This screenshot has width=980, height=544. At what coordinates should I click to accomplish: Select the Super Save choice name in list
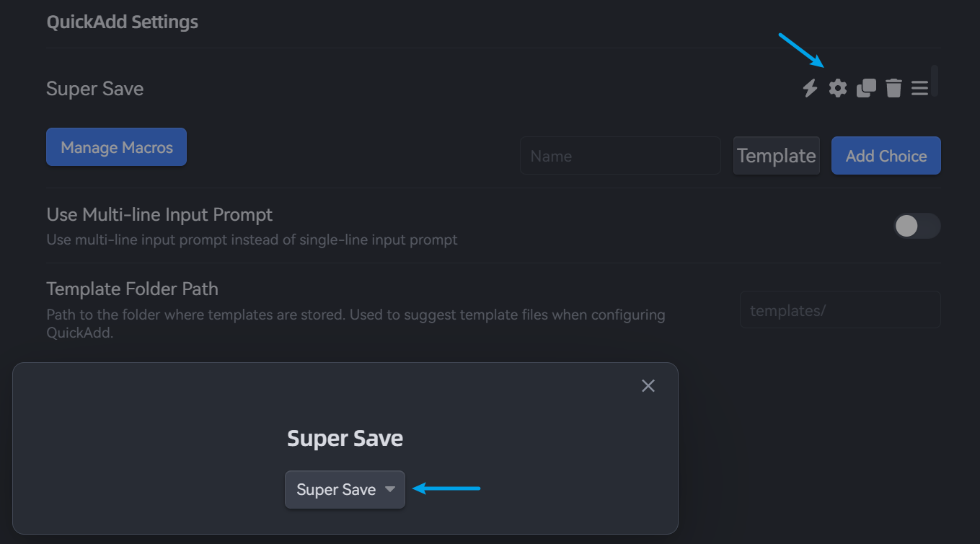pyautogui.click(x=95, y=89)
